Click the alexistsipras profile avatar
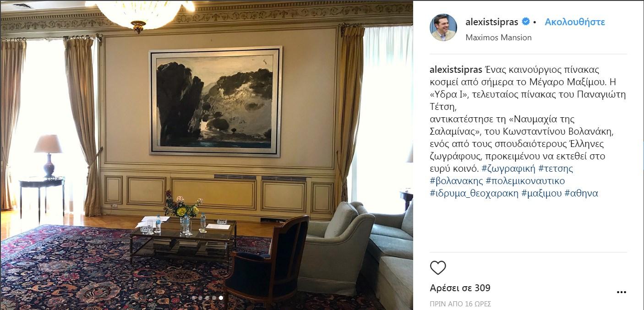The image size is (644, 310). coord(443,27)
